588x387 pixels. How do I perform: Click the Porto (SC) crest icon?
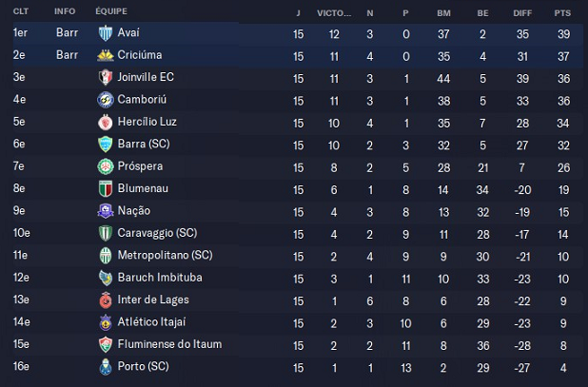click(106, 366)
